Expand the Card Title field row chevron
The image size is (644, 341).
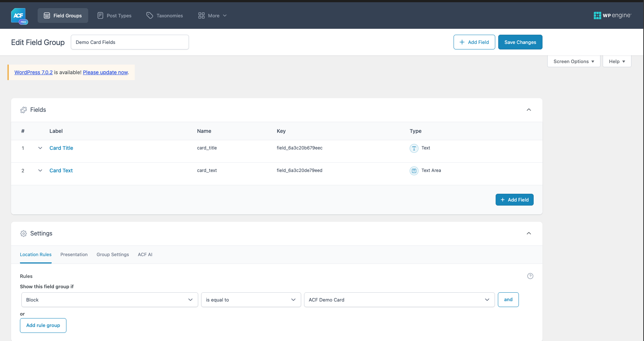coord(40,148)
